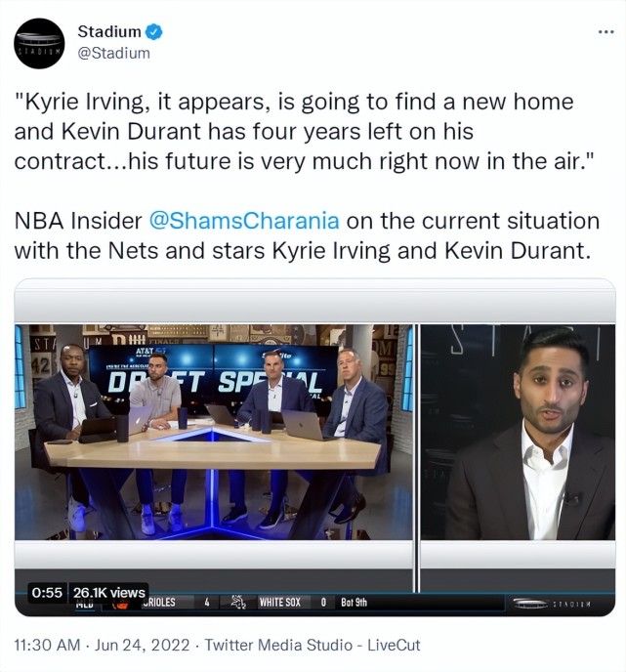Click the 0:55 video duration badge
This screenshot has width=626, height=672.
pyautogui.click(x=47, y=593)
